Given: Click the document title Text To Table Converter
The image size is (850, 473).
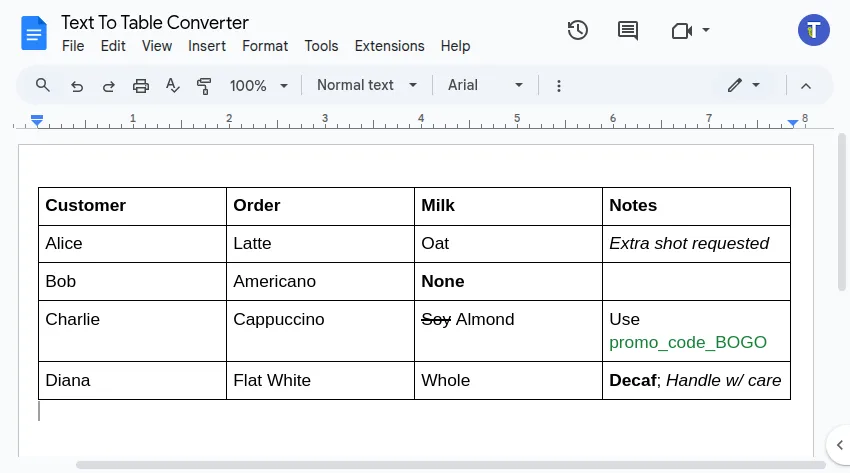Looking at the screenshot, I should 155,23.
